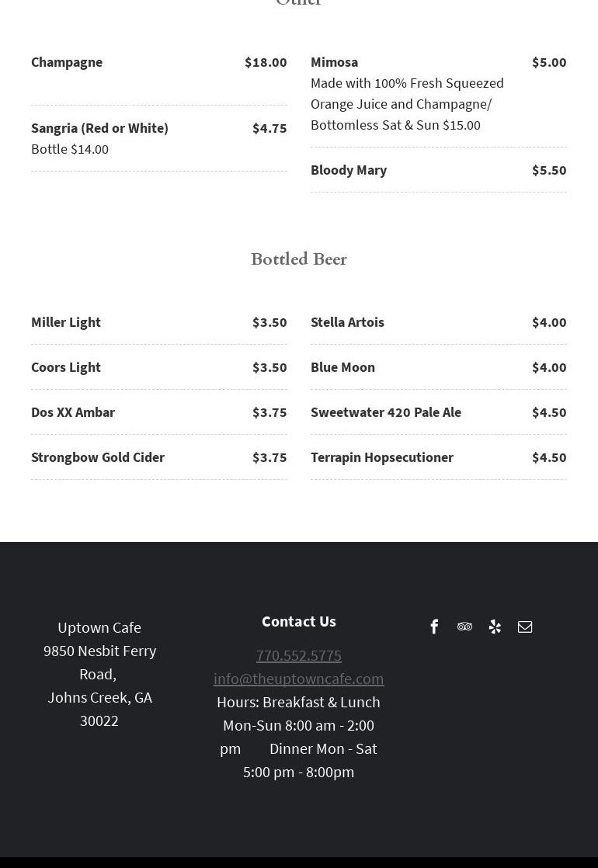
Task: Click the Uptown Cafe address text
Action: (99, 673)
